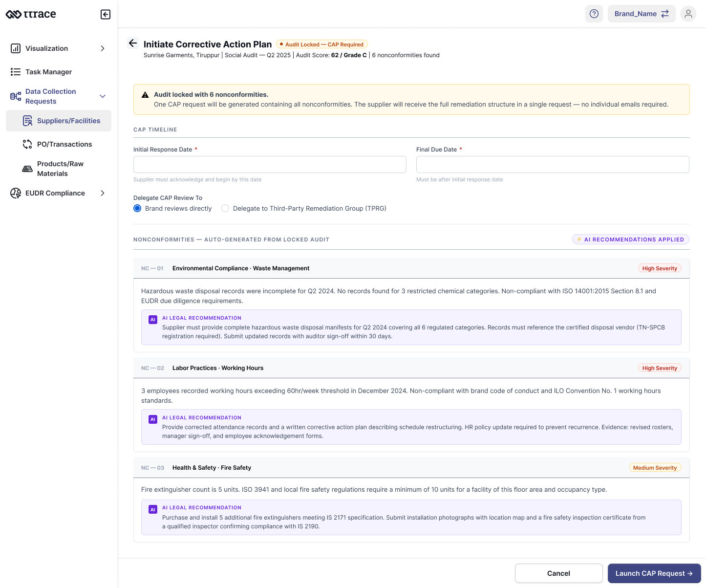Click the NC — 01 label

coord(152,268)
